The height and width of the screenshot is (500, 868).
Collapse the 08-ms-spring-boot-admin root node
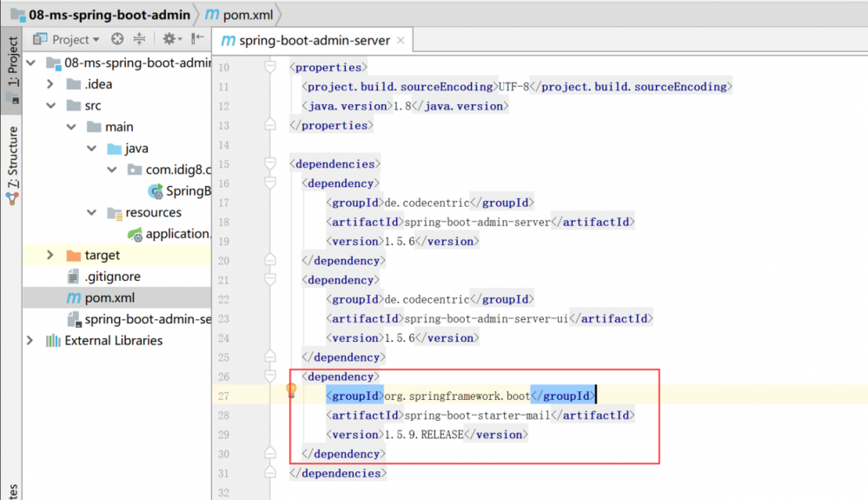click(31, 63)
